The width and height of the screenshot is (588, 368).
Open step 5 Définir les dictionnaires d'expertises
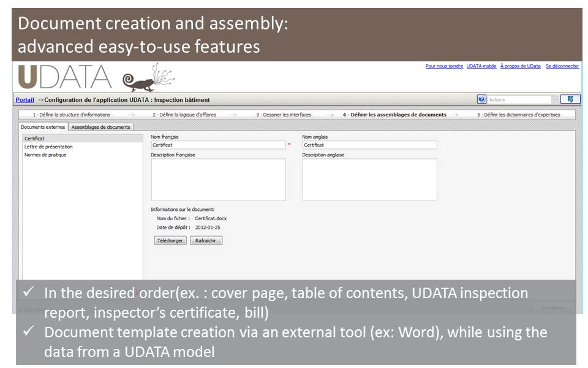pos(518,115)
